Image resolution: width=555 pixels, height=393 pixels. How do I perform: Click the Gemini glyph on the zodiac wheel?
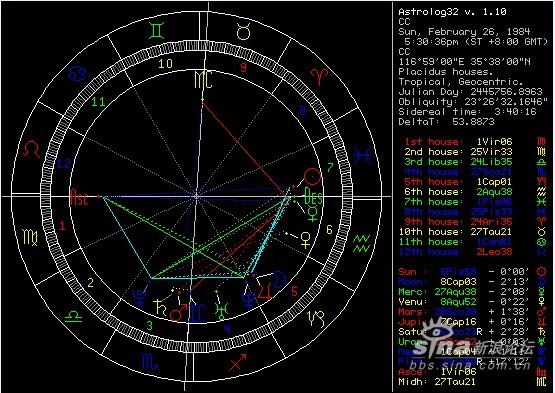pos(156,31)
